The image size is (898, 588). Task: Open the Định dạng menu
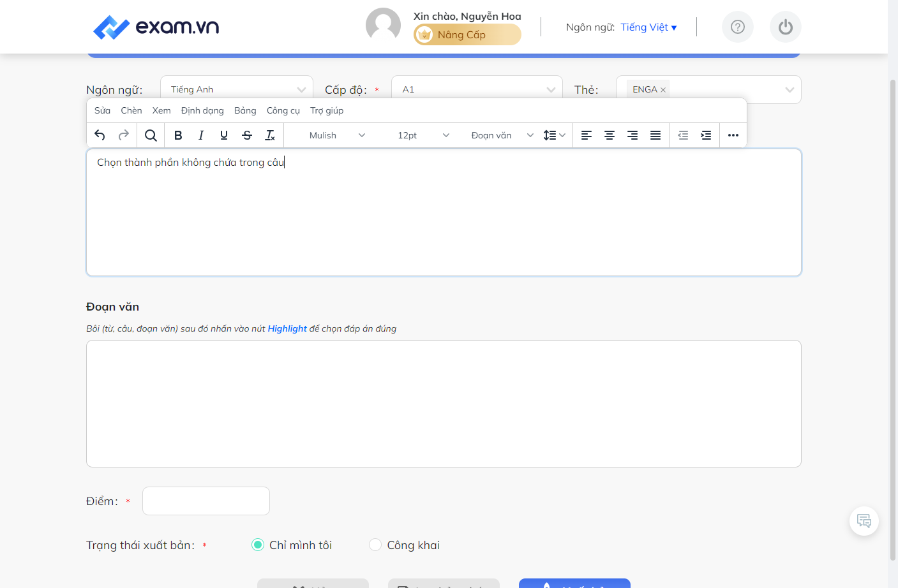pos(202,110)
